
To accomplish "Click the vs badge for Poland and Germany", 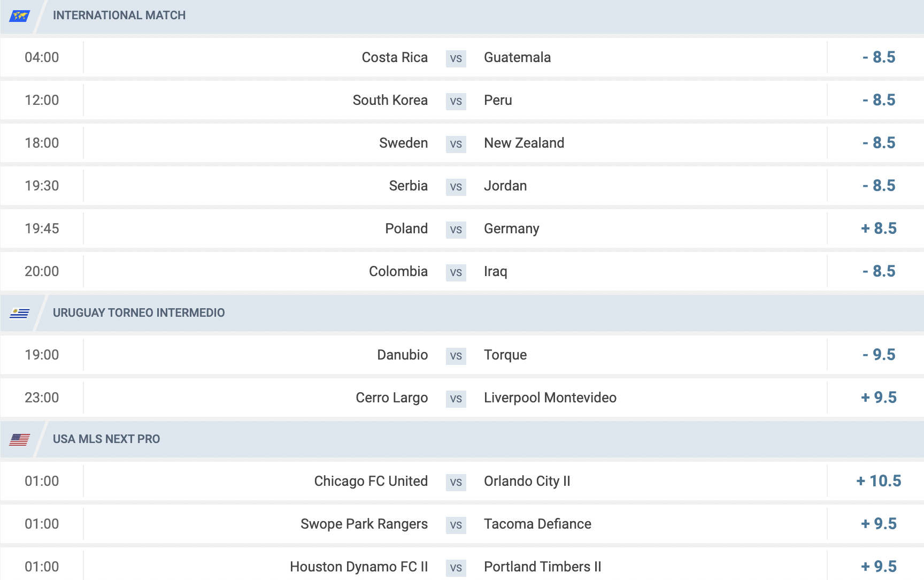I will pyautogui.click(x=456, y=230).
